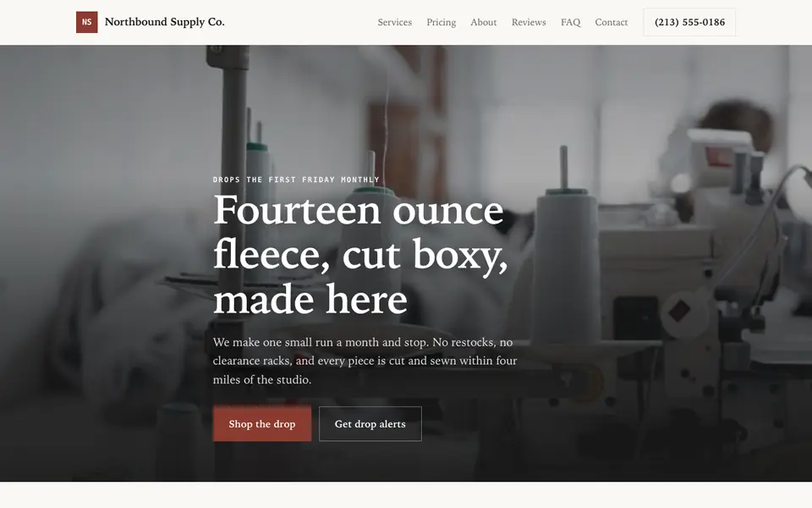Image resolution: width=812 pixels, height=508 pixels.
Task: Click the "Fourteen ounce fleece" headline
Action: [360, 254]
